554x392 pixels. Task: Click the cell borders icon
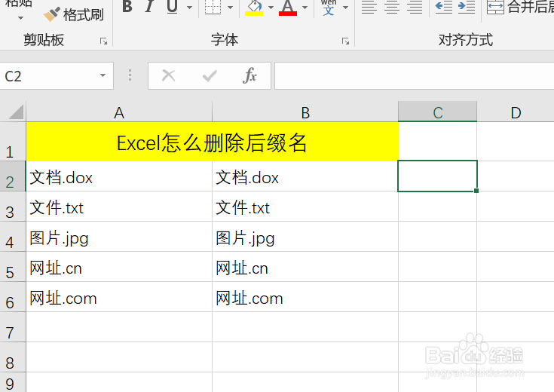(213, 7)
